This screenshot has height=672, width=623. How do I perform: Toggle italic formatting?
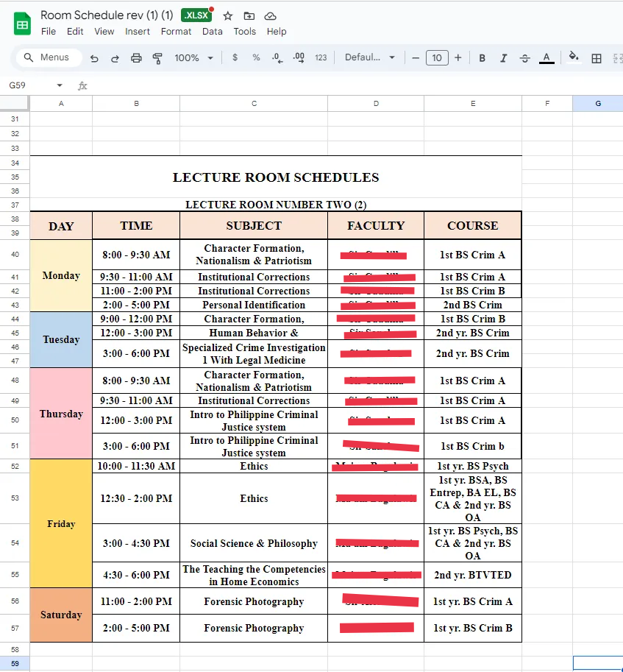504,58
